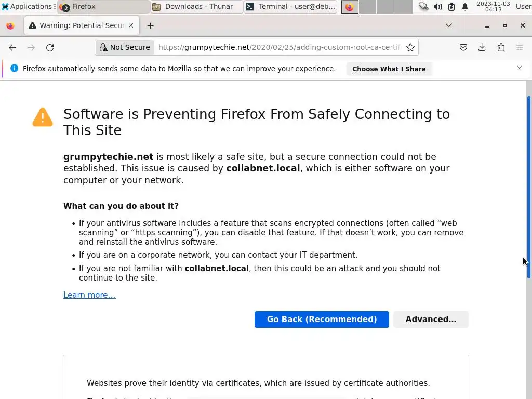
Task: Click the Not Secure lock indicator
Action: 125,47
